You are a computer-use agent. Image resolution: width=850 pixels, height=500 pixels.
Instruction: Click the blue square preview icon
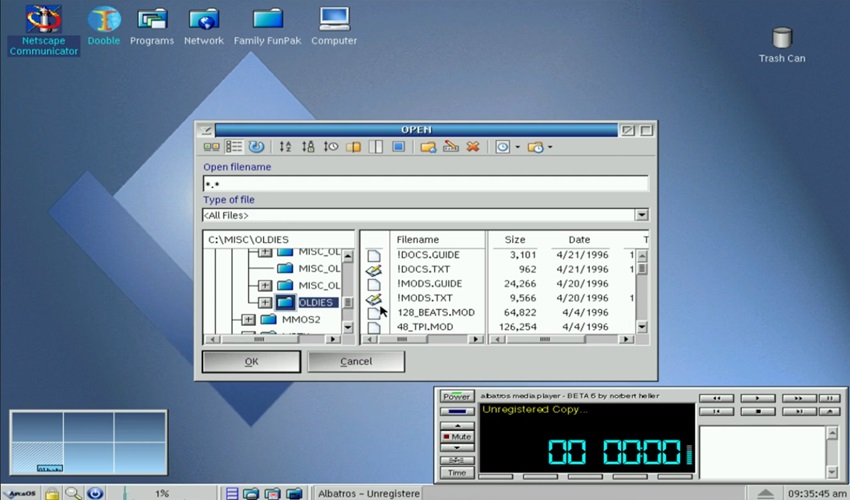[x=398, y=146]
